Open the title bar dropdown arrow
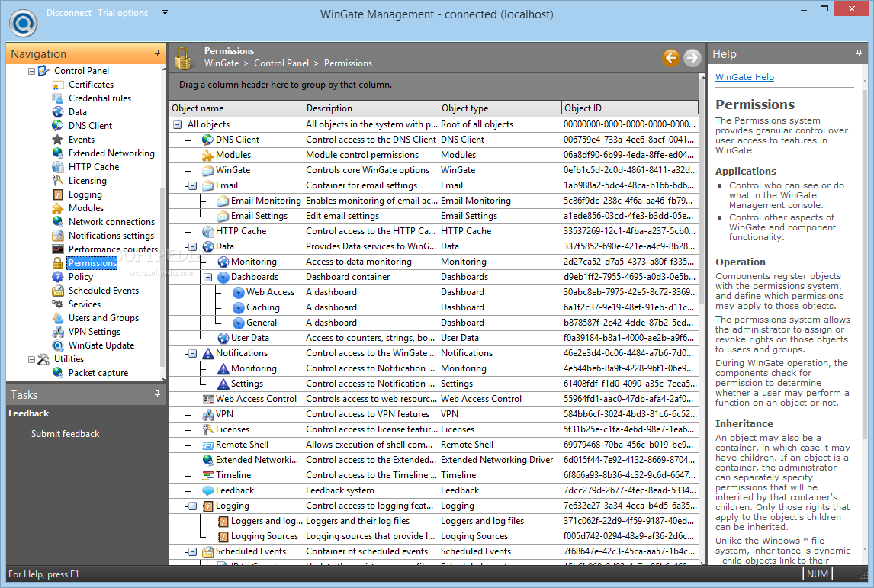Image resolution: width=874 pixels, height=588 pixels. (x=165, y=12)
